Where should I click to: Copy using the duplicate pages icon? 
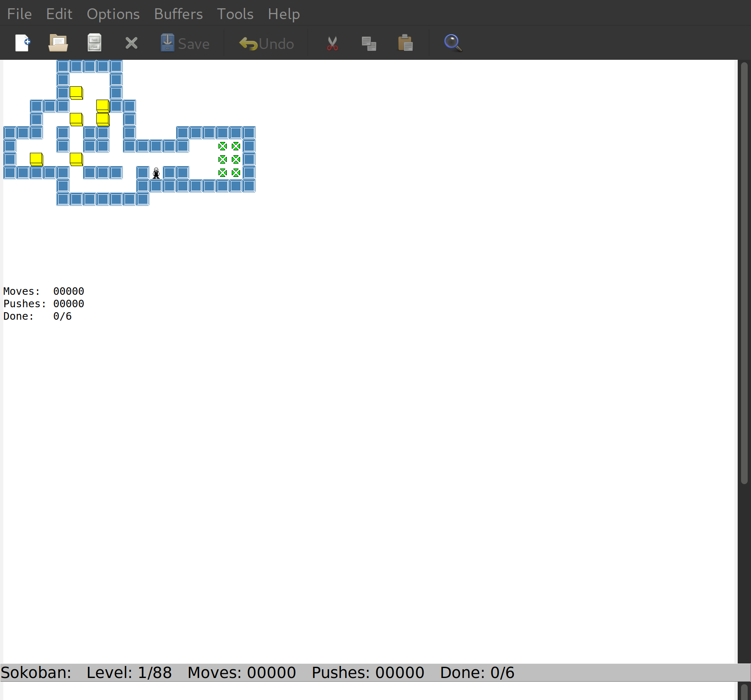[369, 43]
